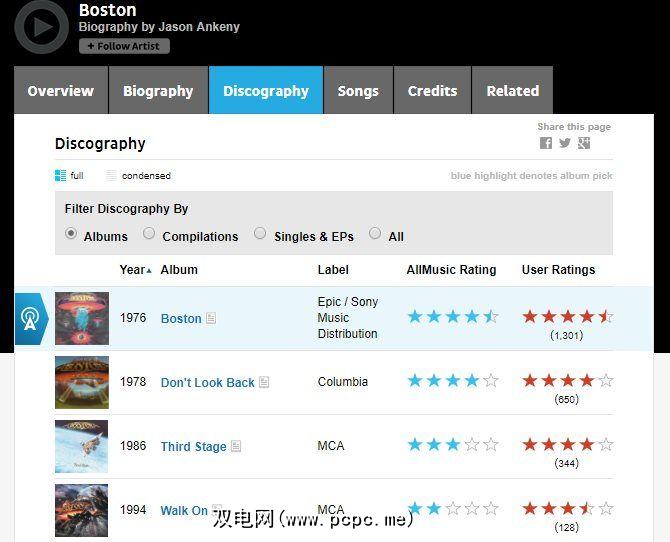This screenshot has width=670, height=542.
Task: Sort the list by Year column
Action: 135,270
